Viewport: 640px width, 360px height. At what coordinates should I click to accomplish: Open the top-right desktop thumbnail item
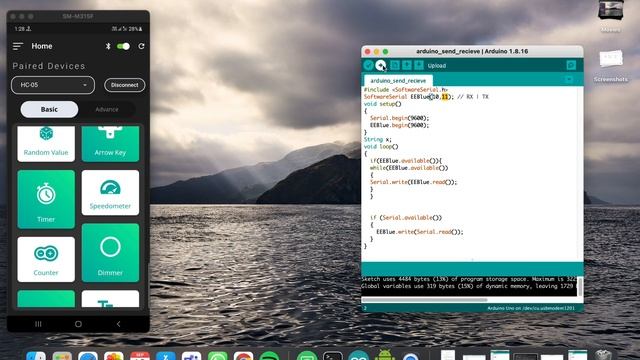coord(611,16)
